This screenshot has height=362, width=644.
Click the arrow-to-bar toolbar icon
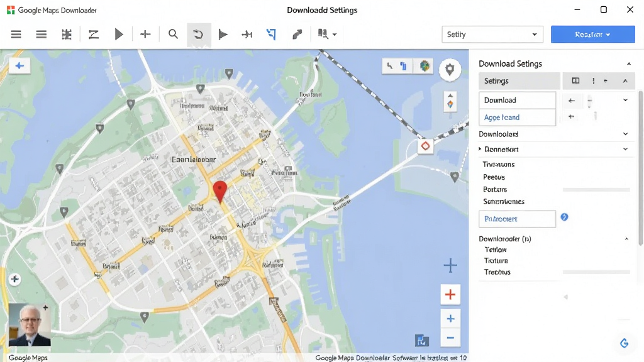point(247,35)
